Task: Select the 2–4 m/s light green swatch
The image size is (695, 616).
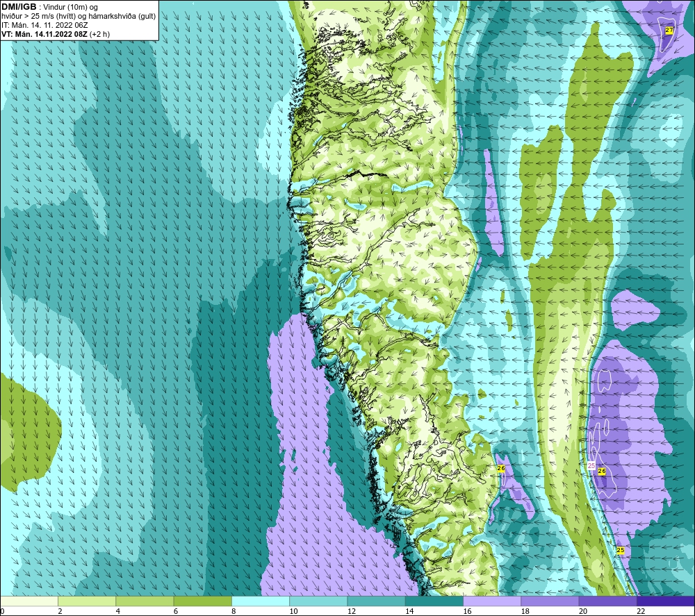Action: coord(87,601)
